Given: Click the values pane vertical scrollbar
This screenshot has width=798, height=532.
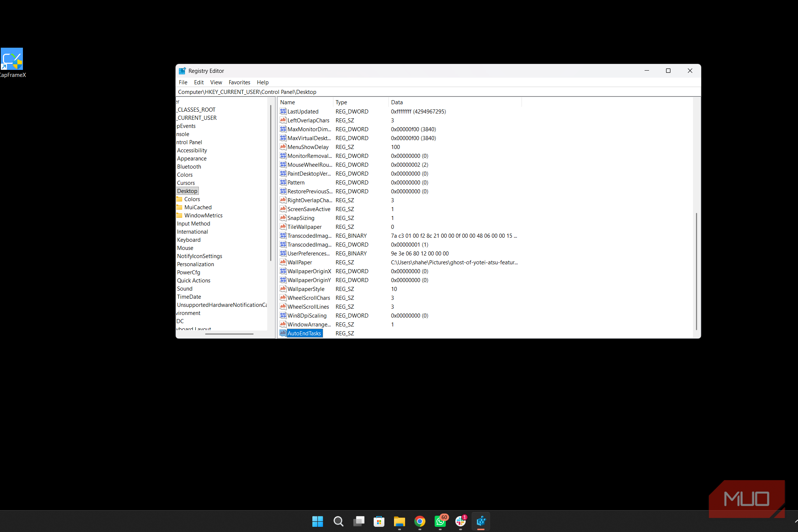Looking at the screenshot, I should coord(696,271).
